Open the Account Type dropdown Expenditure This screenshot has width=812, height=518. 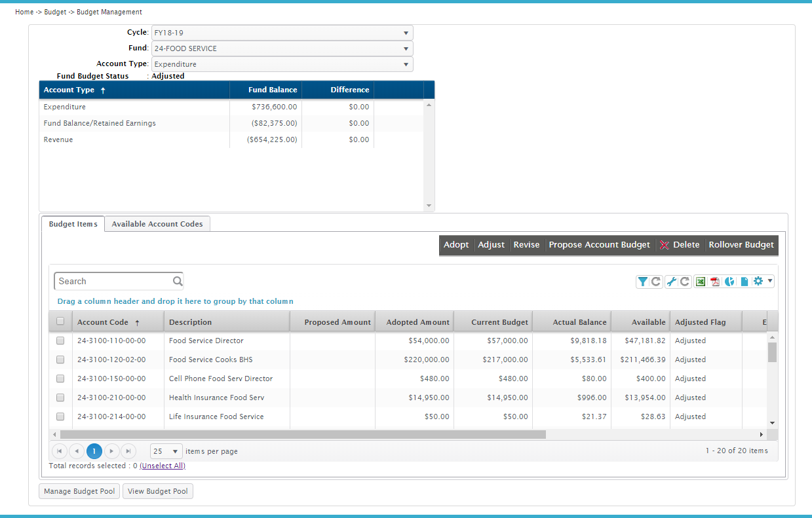pos(282,64)
